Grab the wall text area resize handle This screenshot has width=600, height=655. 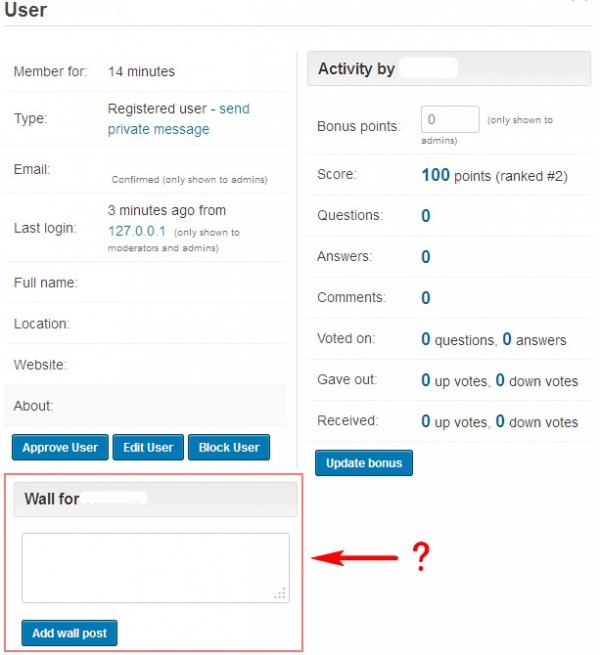coord(281,594)
